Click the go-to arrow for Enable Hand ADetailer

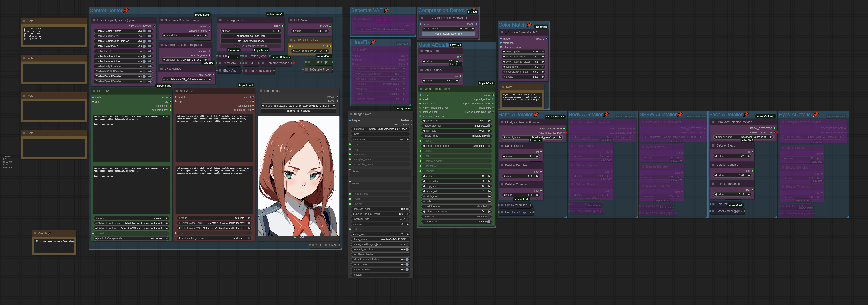pyautogui.click(x=150, y=61)
